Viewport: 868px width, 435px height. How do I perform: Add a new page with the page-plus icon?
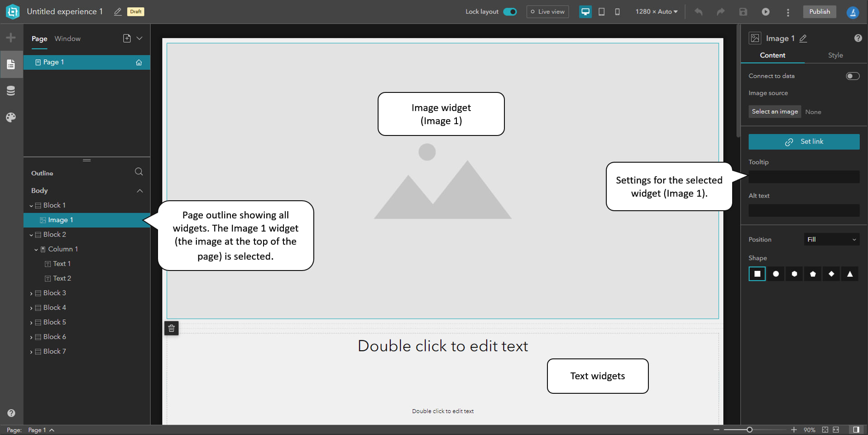(x=127, y=39)
